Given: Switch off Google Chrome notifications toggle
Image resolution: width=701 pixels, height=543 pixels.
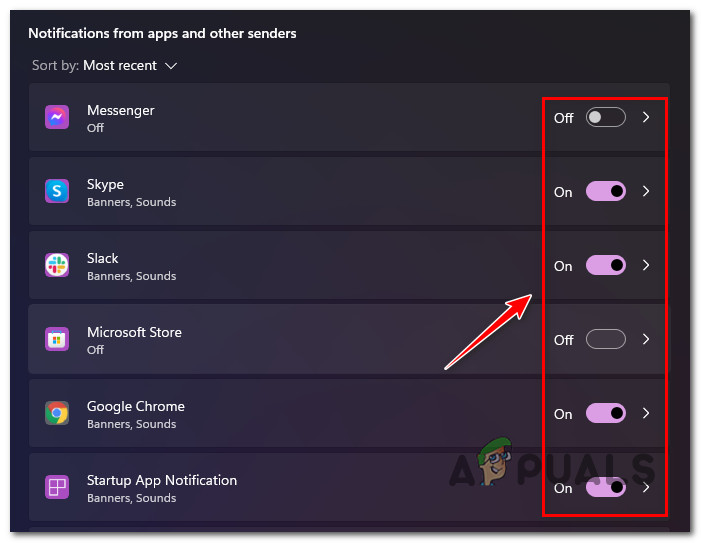Looking at the screenshot, I should pos(605,413).
